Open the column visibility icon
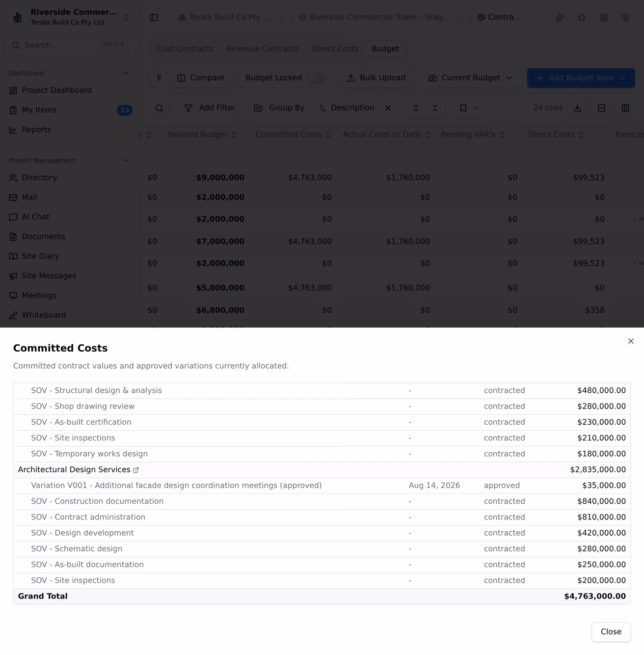The width and height of the screenshot is (644, 655). point(625,108)
